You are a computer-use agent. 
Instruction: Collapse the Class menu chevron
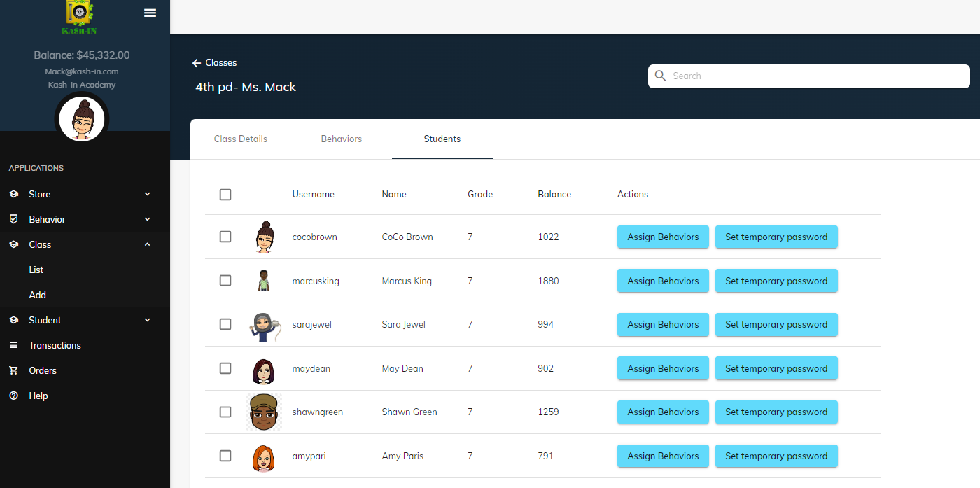147,244
